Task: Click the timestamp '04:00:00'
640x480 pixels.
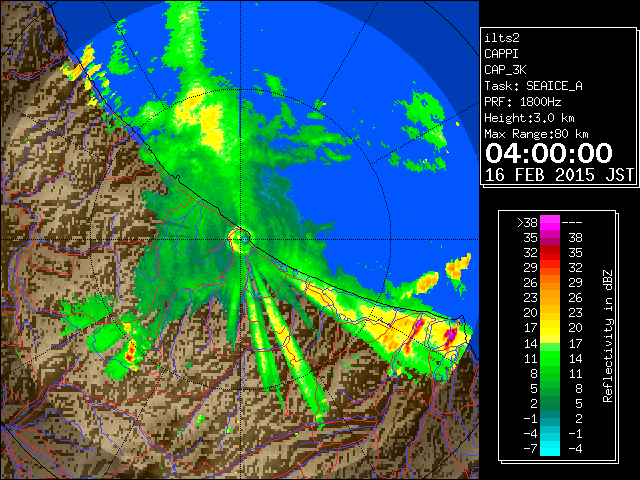Action: pos(549,153)
